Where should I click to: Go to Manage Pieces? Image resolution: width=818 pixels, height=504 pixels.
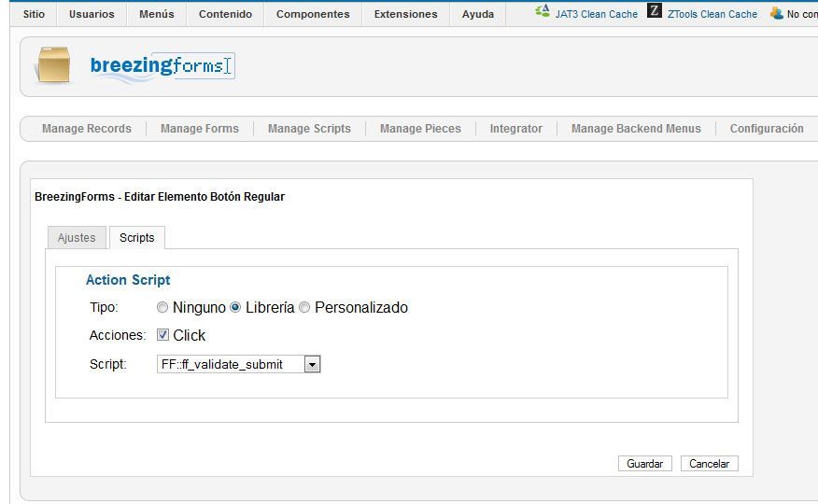[x=420, y=129]
